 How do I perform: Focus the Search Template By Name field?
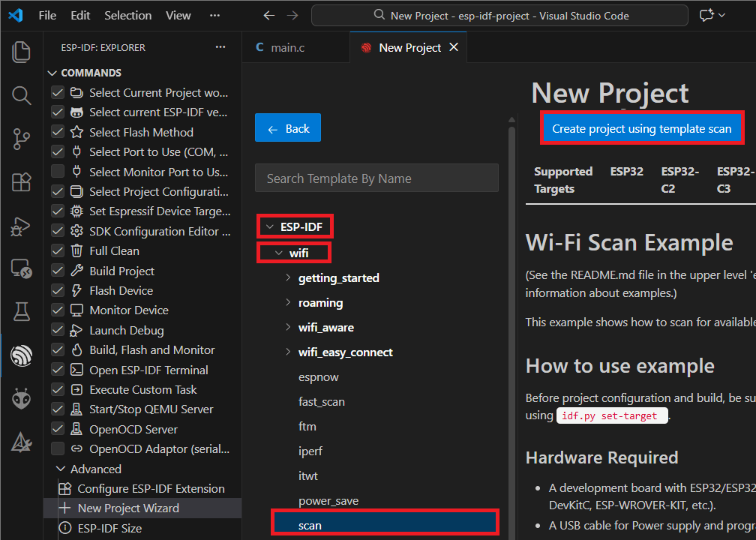pyautogui.click(x=376, y=178)
